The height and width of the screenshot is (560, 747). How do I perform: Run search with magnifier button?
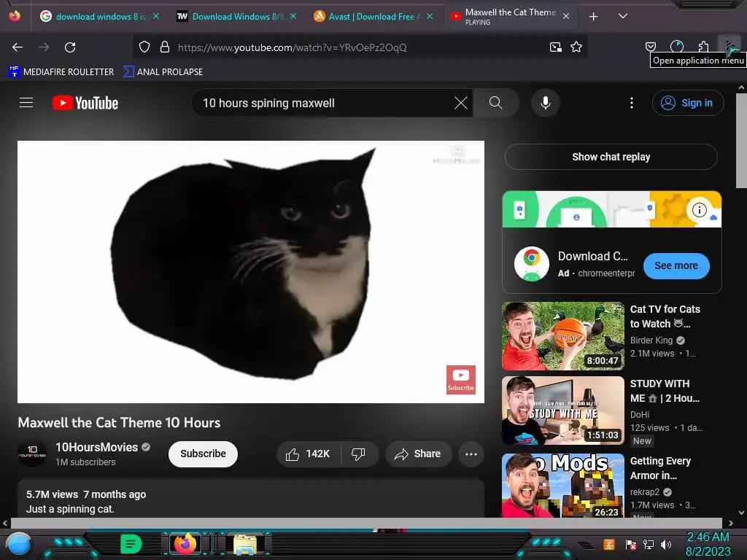(496, 103)
